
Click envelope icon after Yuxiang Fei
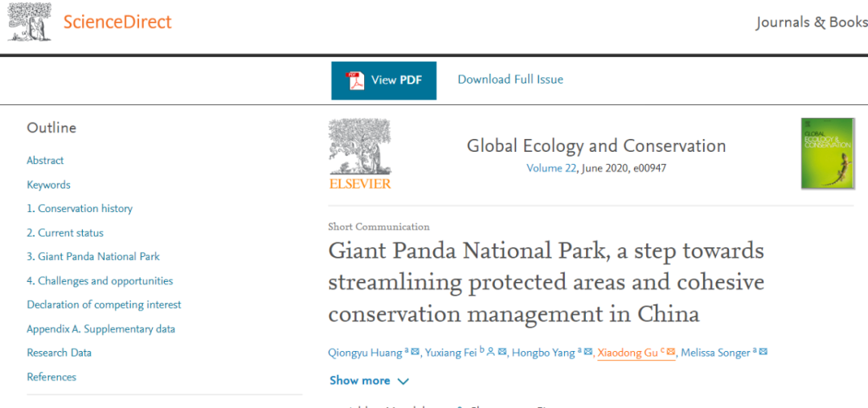[502, 352]
